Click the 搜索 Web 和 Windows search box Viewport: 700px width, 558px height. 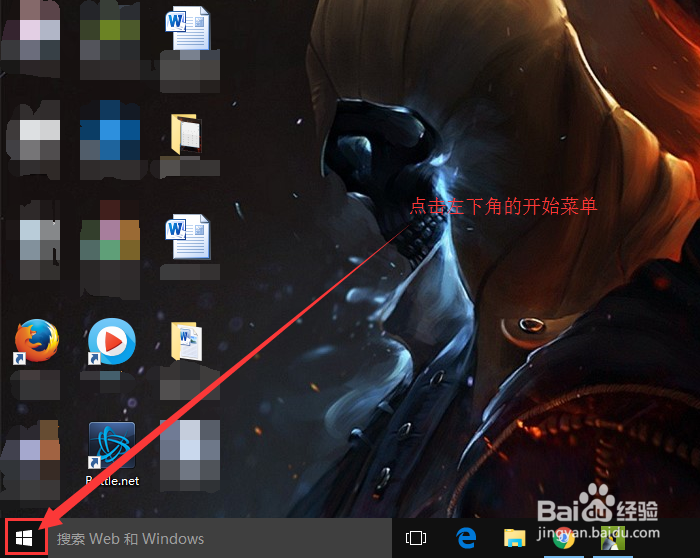220,538
